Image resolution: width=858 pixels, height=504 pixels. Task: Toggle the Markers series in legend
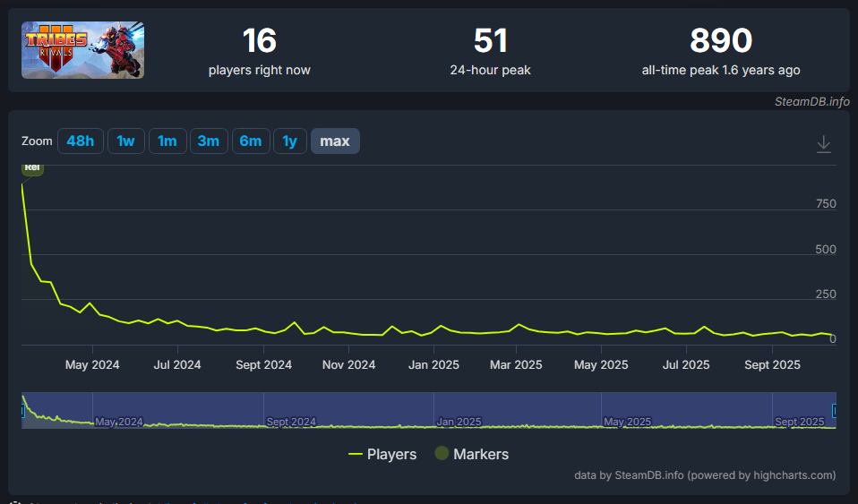click(x=472, y=454)
